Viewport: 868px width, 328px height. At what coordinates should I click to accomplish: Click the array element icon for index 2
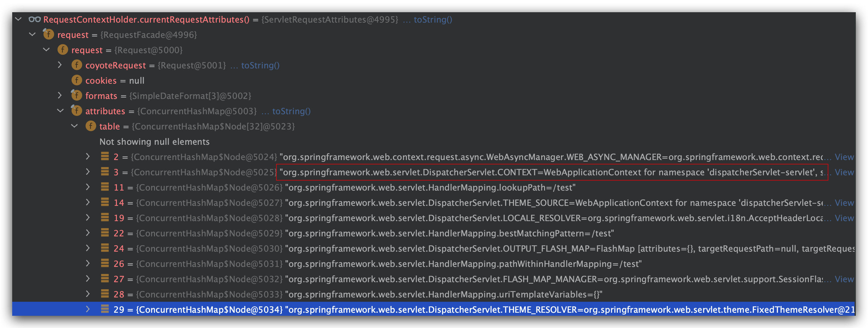(x=105, y=157)
